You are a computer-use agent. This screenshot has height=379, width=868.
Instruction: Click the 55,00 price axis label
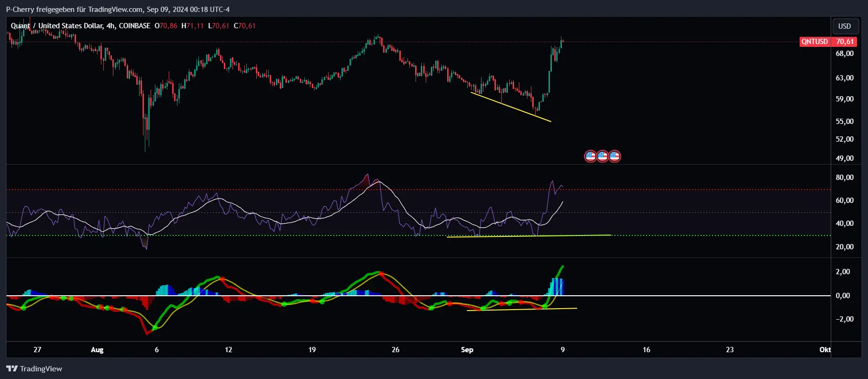pyautogui.click(x=845, y=122)
